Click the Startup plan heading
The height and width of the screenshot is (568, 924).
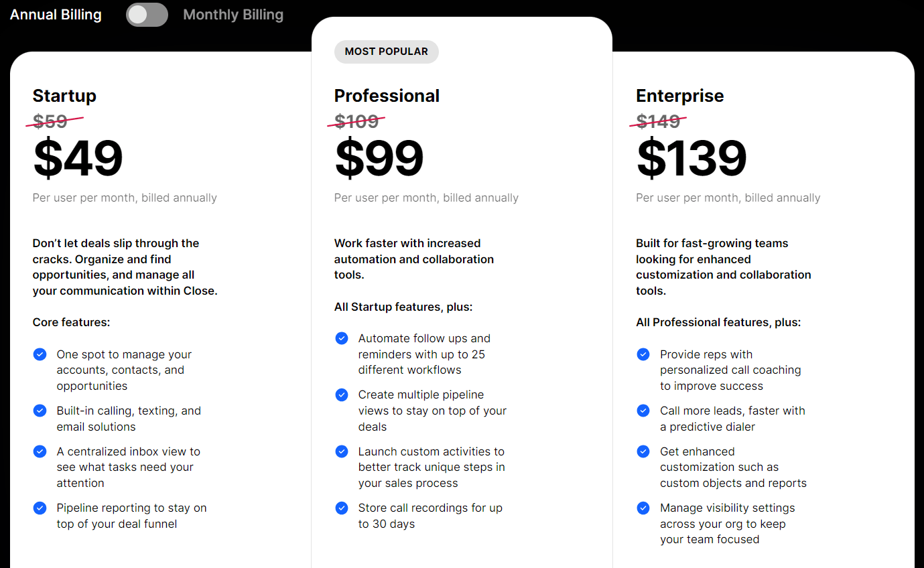tap(64, 96)
